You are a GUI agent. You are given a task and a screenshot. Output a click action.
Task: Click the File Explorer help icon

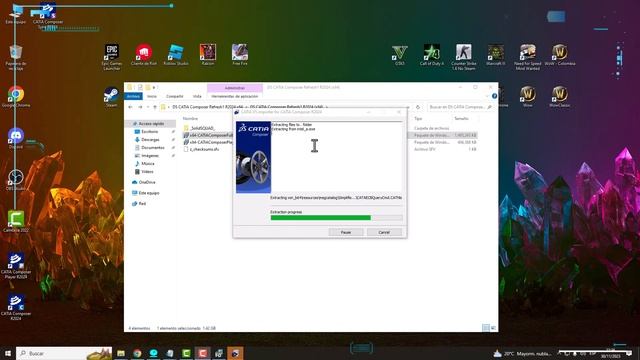(x=494, y=96)
